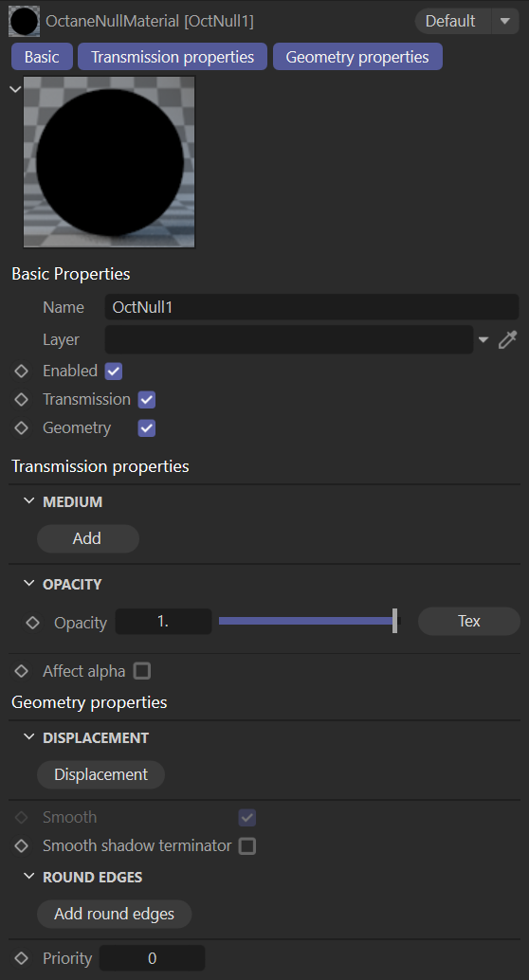This screenshot has width=529, height=980.
Task: Open the Default preset dropdown arrow
Action: pos(505,21)
